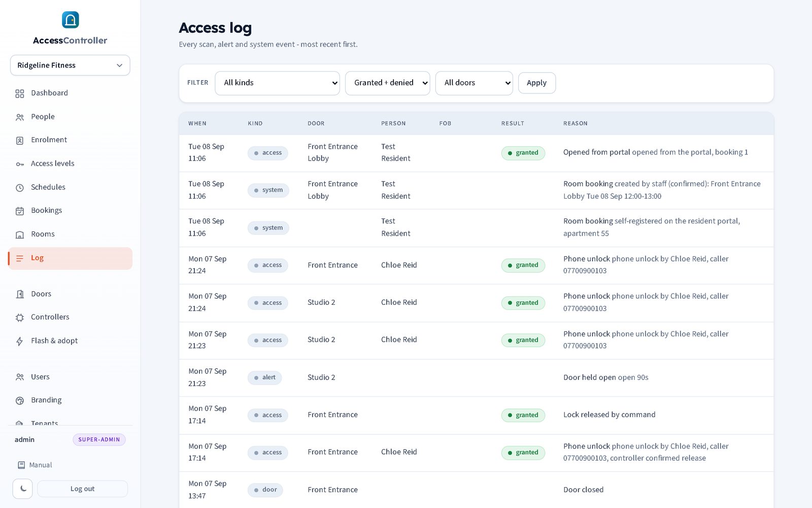This screenshot has height=508, width=812.
Task: Open Flash & adopt page
Action: (x=70, y=340)
